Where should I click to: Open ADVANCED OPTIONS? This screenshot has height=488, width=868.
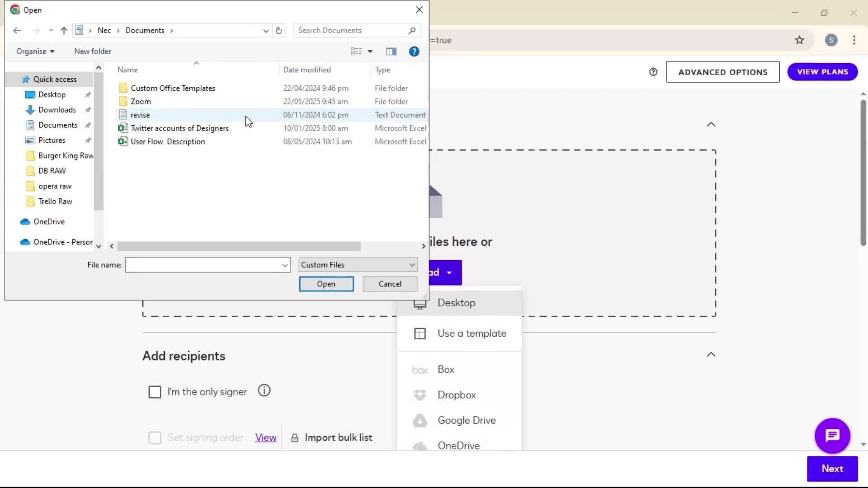(x=722, y=72)
